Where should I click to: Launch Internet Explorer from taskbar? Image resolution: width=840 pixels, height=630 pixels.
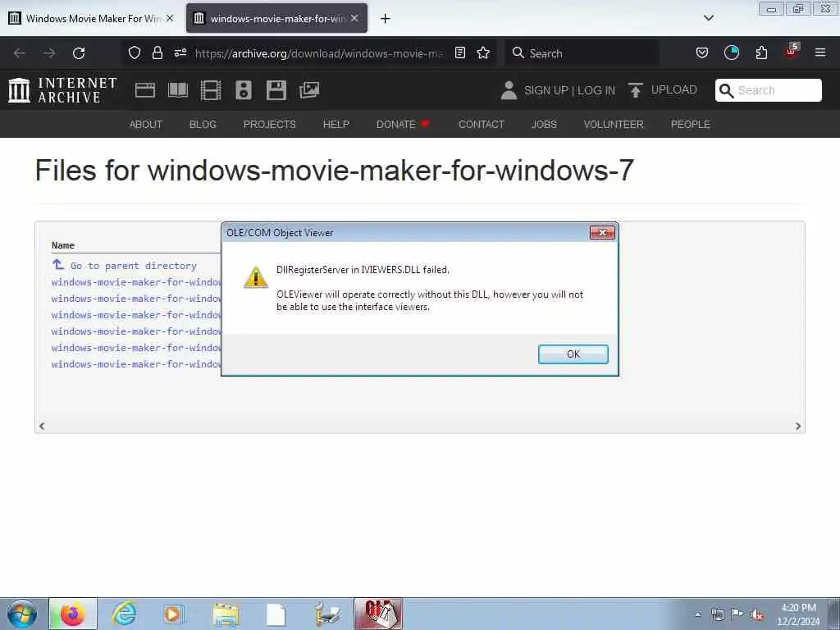pos(124,614)
